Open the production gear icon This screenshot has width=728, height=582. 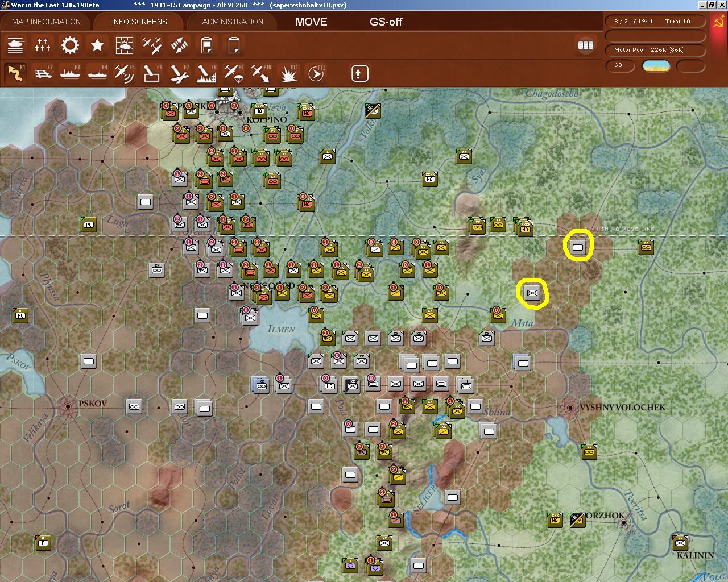click(70, 45)
